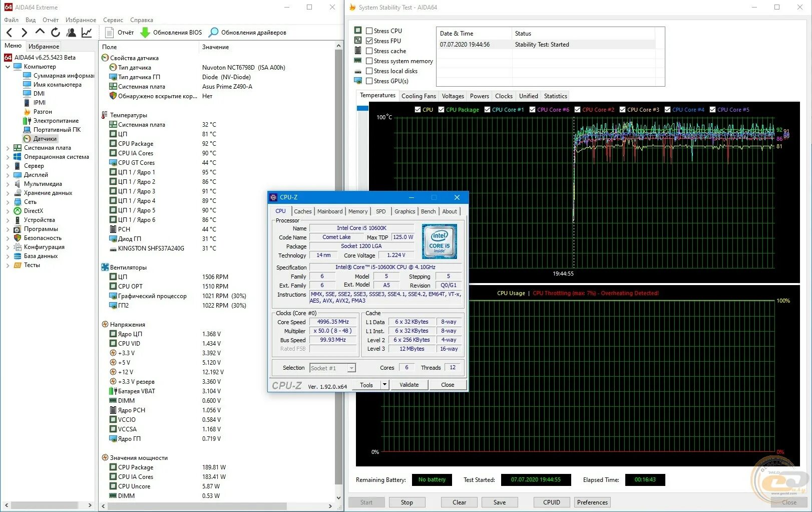The image size is (812, 512).
Task: Uncheck the Stress FPU checkbox
Action: (369, 41)
